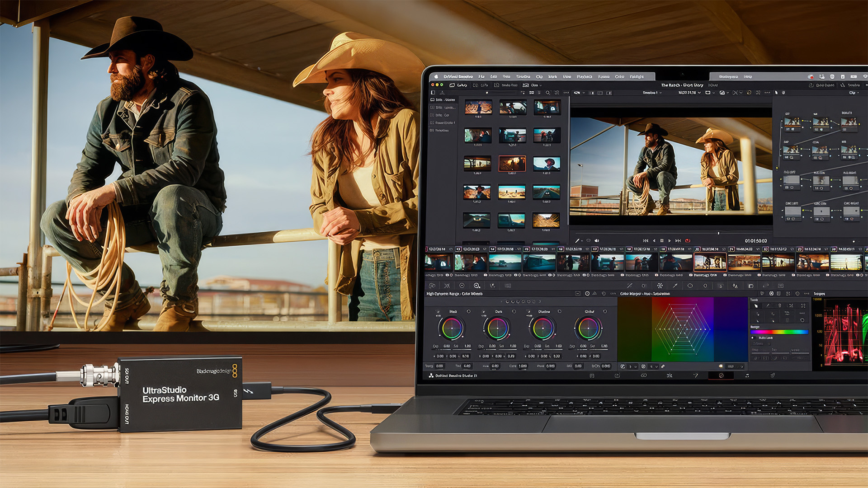Viewport: 868px width, 488px height.
Task: Open the primaries color wheels palette icon
Action: tap(462, 286)
